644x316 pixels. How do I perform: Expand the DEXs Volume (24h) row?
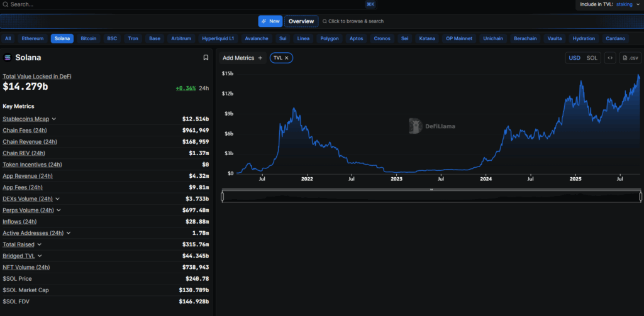(x=57, y=199)
